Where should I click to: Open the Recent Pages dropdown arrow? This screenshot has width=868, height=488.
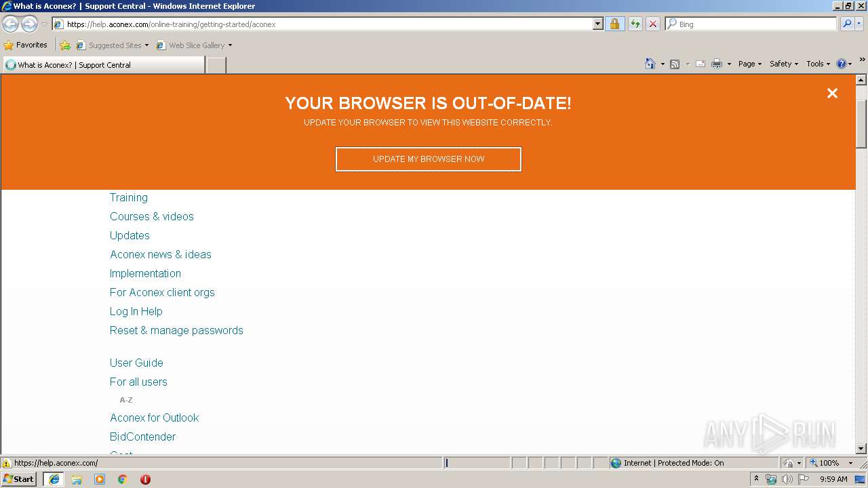(x=44, y=24)
